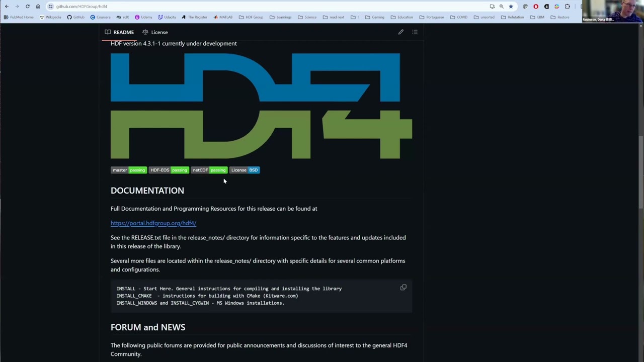Open the extensions puzzle-piece menu
Viewport: 644px width, 362px height.
(568, 7)
